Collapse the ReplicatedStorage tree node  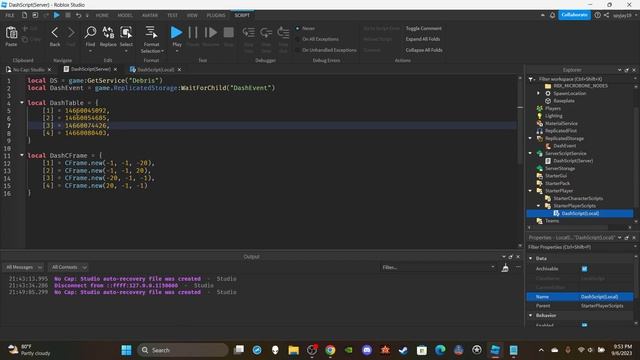(530, 138)
